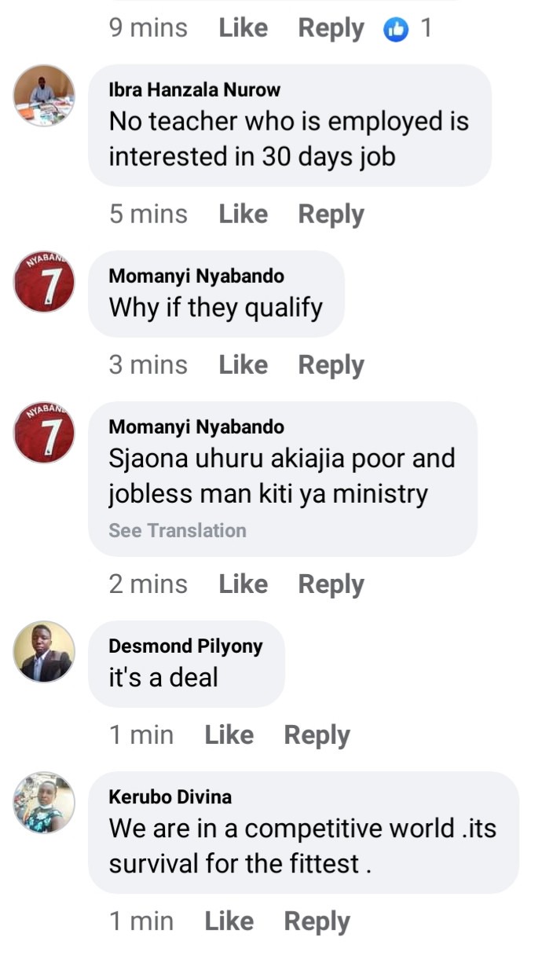The image size is (560, 959).
Task: Tap the red jersey avatar beside 'Why if they qualify'
Action: (45, 282)
